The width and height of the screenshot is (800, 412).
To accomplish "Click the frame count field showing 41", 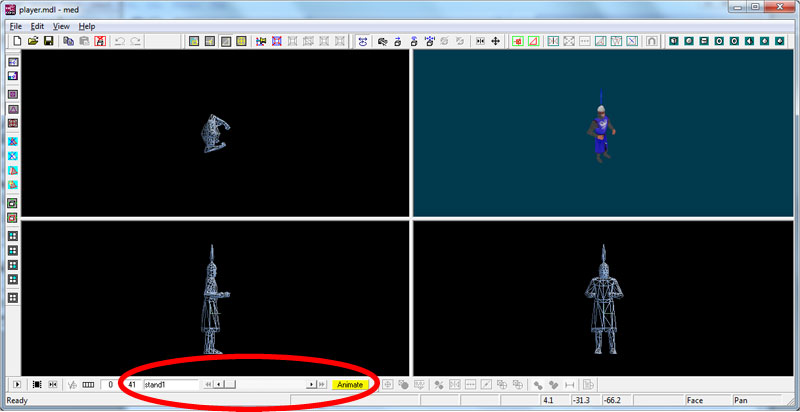I will pyautogui.click(x=132, y=385).
